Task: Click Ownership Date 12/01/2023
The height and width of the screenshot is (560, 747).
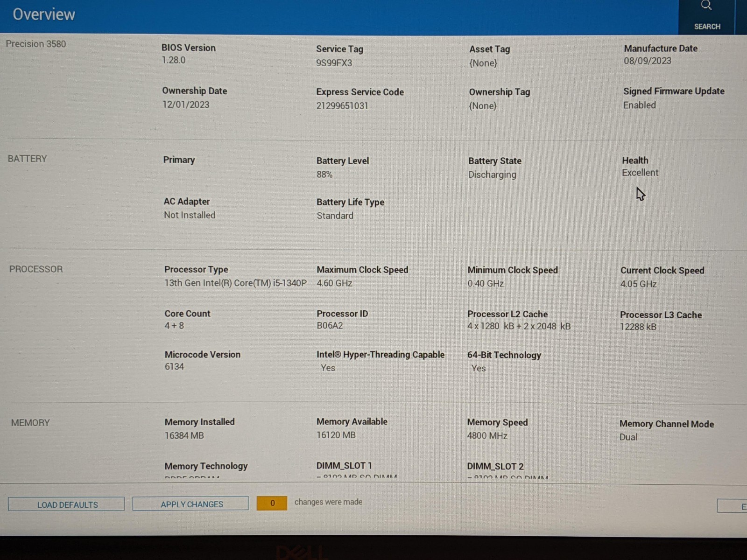Action: click(x=186, y=105)
